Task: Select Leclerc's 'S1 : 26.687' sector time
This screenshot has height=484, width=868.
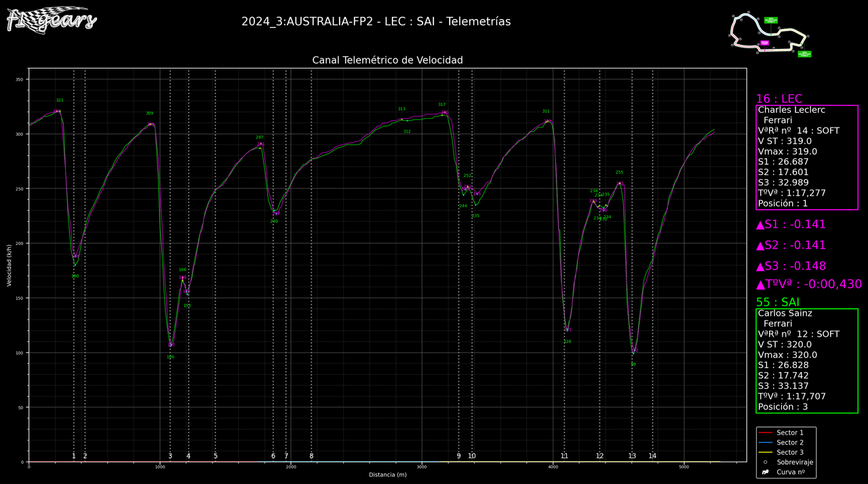Action: coord(783,162)
